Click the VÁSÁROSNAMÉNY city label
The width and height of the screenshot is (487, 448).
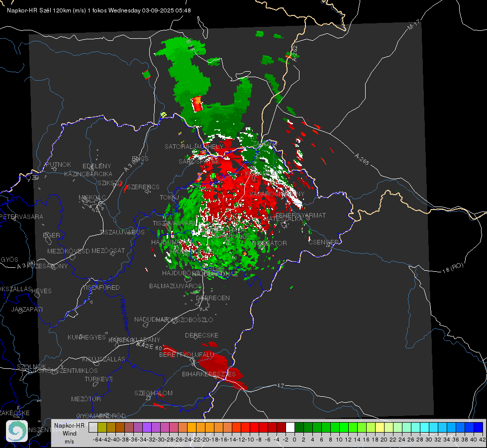[277, 194]
